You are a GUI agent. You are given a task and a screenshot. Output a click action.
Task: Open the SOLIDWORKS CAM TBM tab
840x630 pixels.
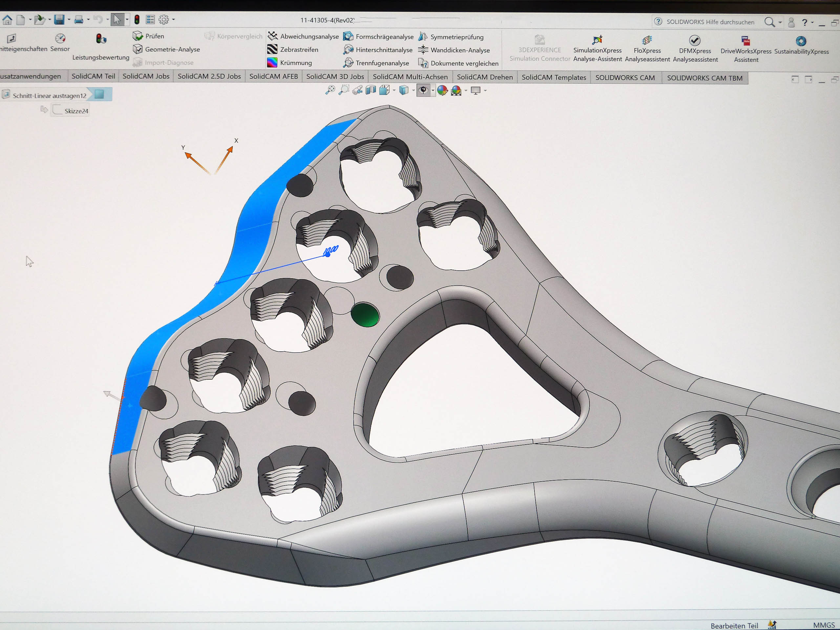pyautogui.click(x=705, y=77)
